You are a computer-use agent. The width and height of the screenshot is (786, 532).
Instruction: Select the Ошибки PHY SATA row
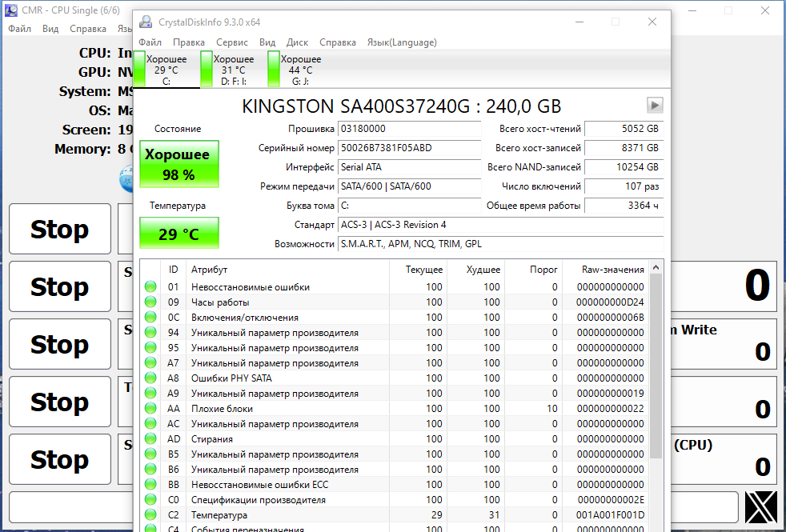[x=394, y=378]
